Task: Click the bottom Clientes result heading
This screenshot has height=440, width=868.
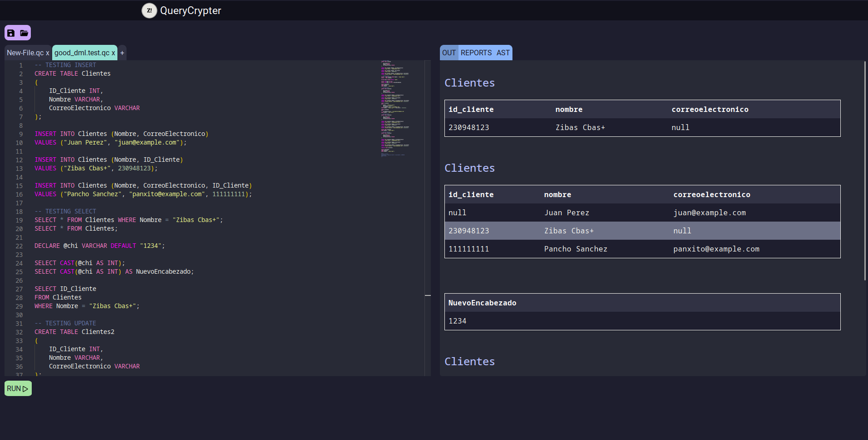Action: click(469, 362)
